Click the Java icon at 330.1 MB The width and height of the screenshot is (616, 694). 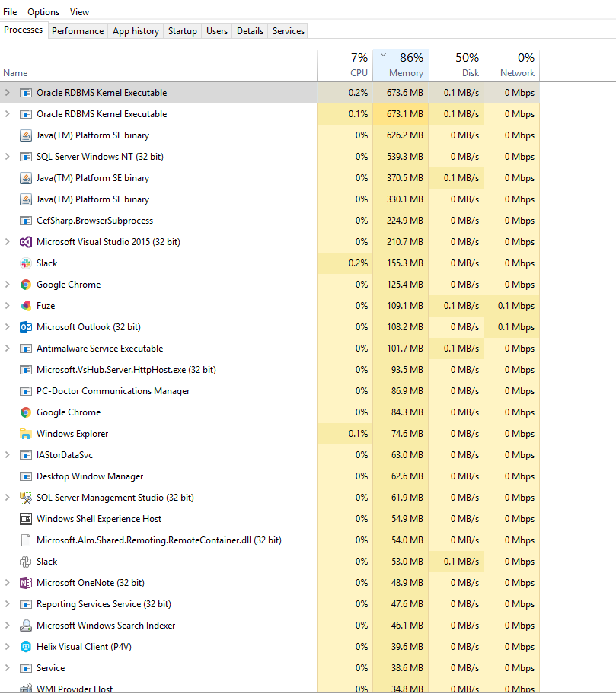[x=26, y=199]
